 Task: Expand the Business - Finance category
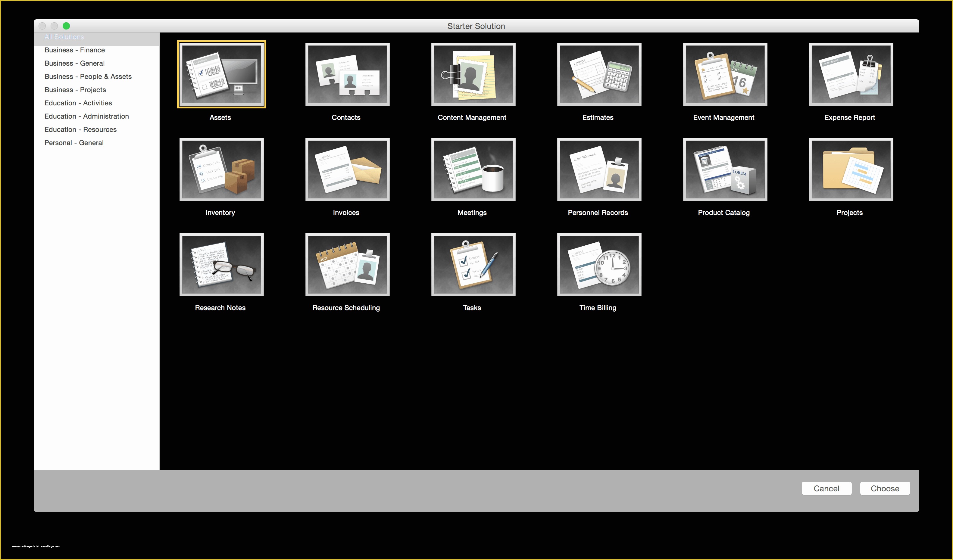point(75,50)
